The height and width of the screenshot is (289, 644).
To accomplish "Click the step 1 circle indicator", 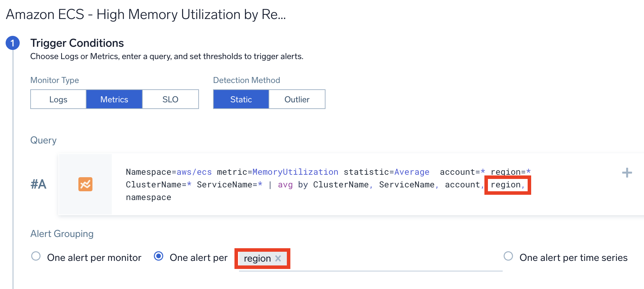I will pyautogui.click(x=13, y=43).
